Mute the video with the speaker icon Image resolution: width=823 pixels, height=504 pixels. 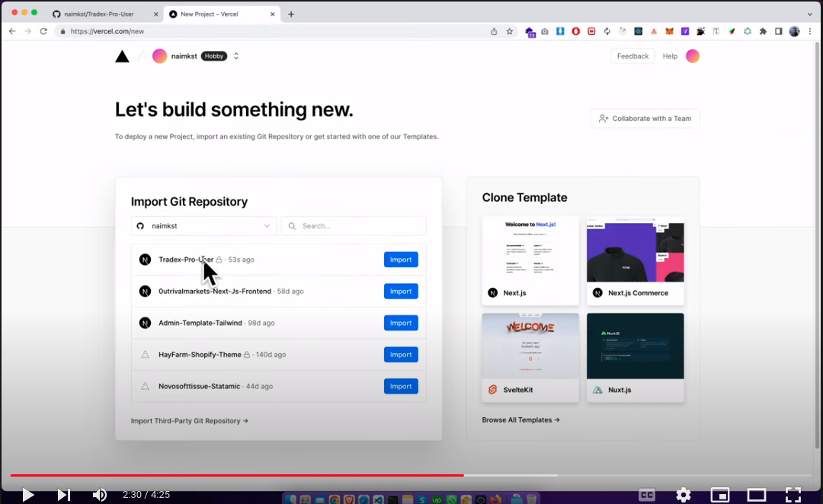(100, 495)
